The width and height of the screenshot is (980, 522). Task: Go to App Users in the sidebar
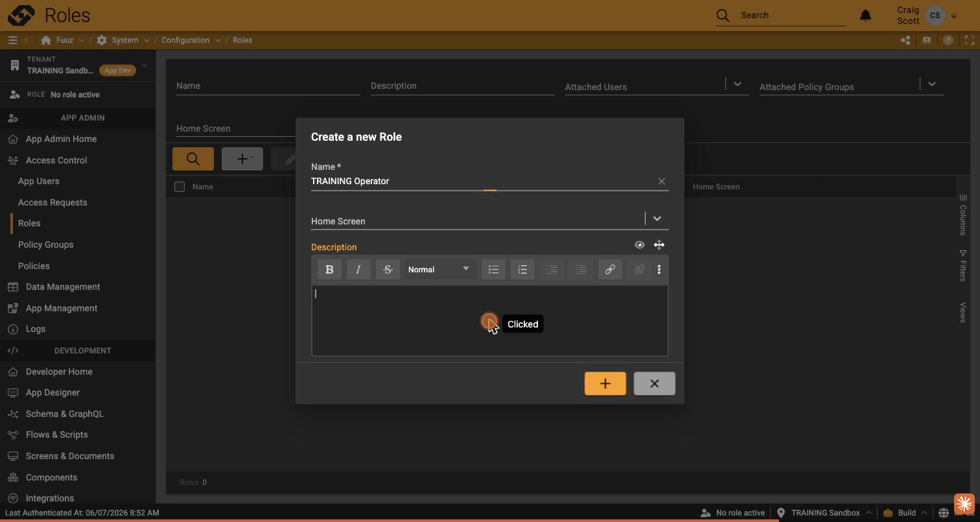(38, 181)
